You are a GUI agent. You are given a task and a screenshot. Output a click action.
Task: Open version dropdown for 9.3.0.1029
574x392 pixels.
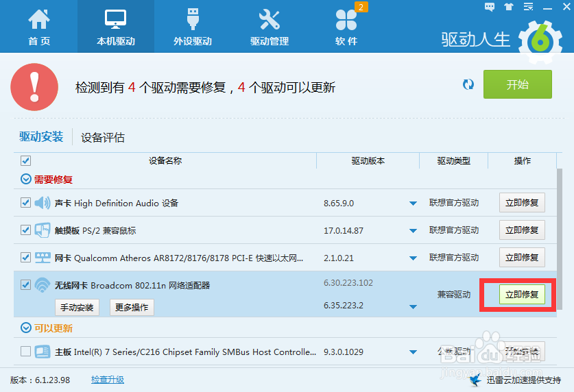point(413,352)
